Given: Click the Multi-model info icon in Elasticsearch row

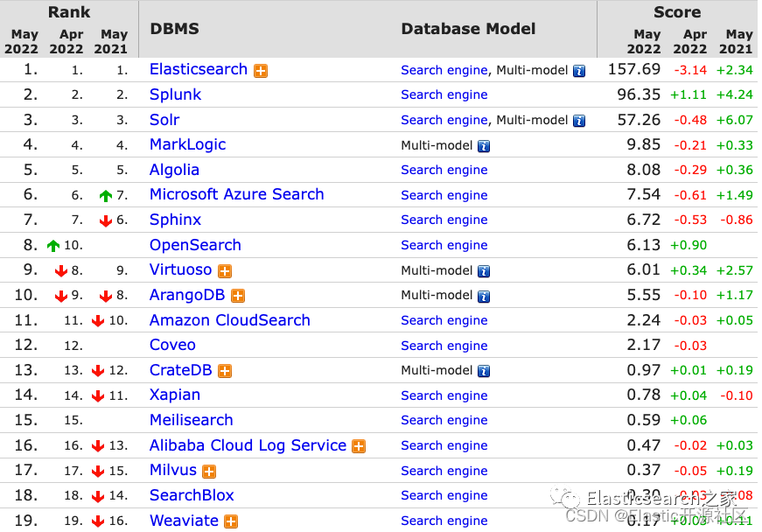Looking at the screenshot, I should coord(579,71).
